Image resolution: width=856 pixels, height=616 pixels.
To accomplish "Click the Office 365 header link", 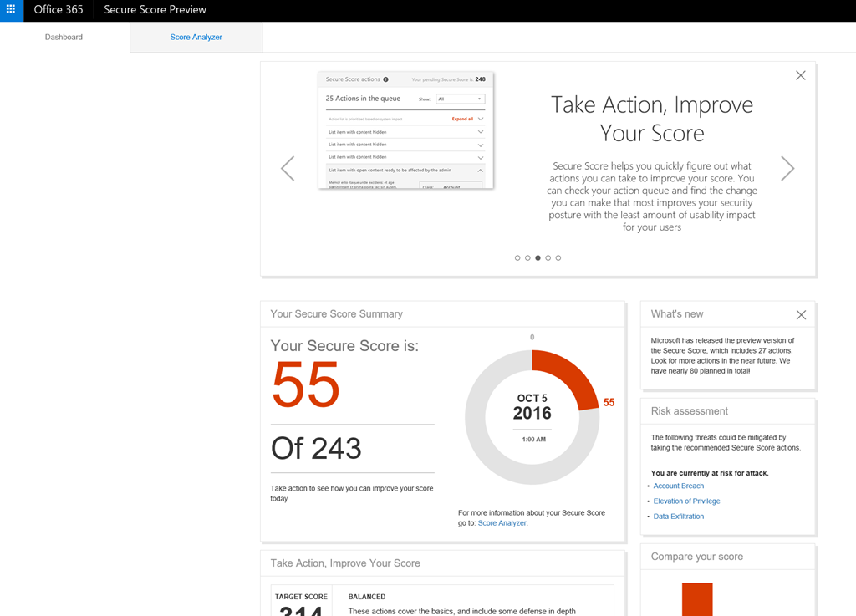I will click(59, 10).
